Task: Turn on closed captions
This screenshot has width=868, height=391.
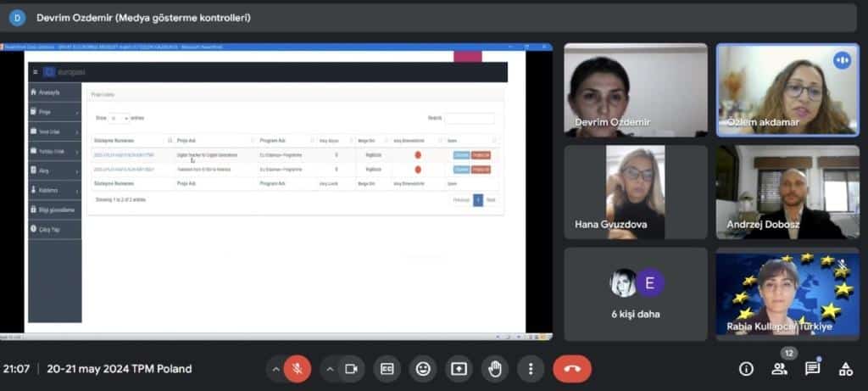Action: [x=387, y=368]
